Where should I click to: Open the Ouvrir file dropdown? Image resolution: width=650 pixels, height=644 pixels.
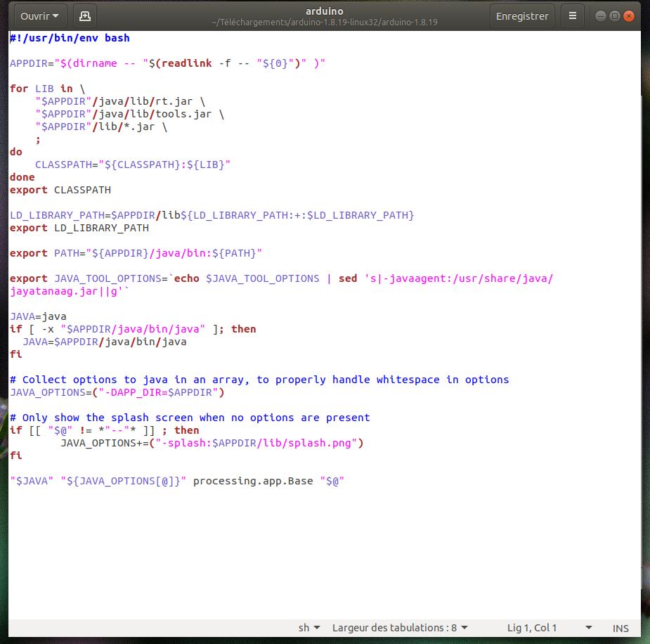39,16
